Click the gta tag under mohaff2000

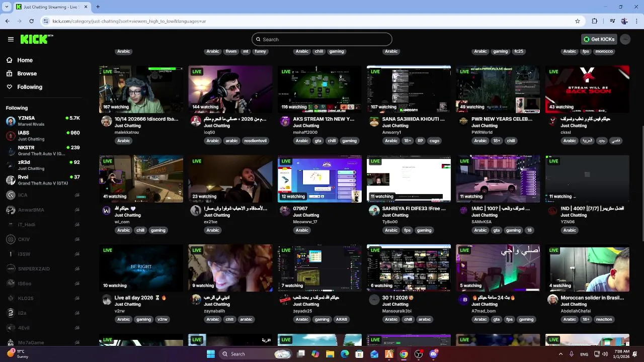318,141
